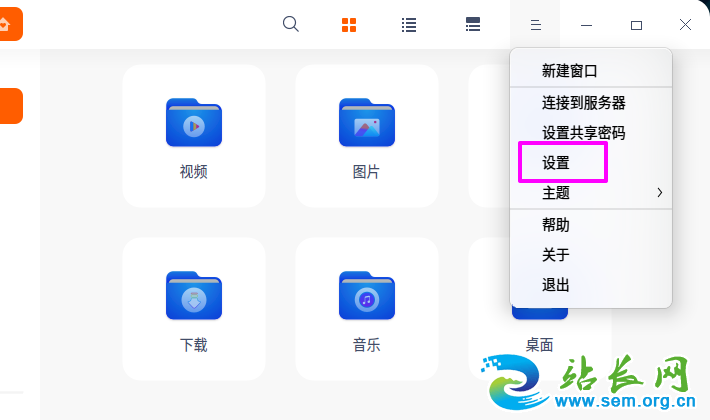Switch to icon grid view
This screenshot has width=710, height=420.
(349, 25)
